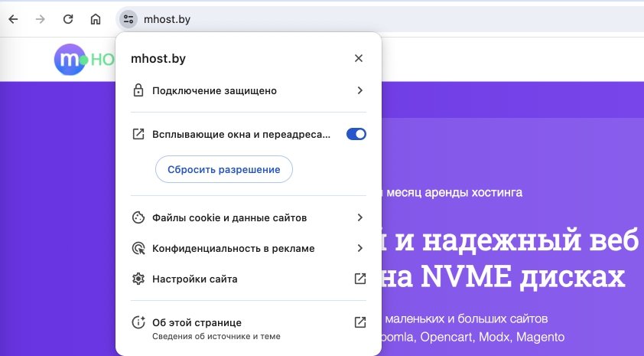The height and width of the screenshot is (356, 644).
Task: Click external-link icon next to Настройки сайта
Action: tap(360, 279)
